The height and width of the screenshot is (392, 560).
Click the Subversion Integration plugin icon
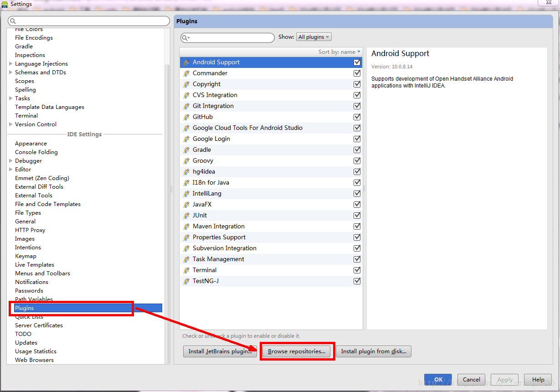(186, 248)
